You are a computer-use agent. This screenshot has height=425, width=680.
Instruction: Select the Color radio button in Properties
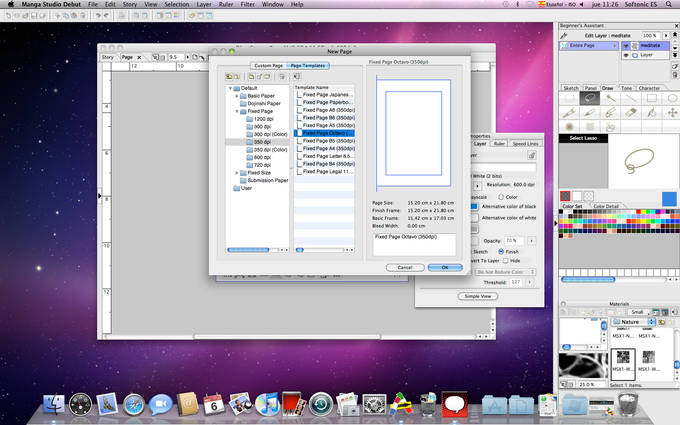[501, 197]
